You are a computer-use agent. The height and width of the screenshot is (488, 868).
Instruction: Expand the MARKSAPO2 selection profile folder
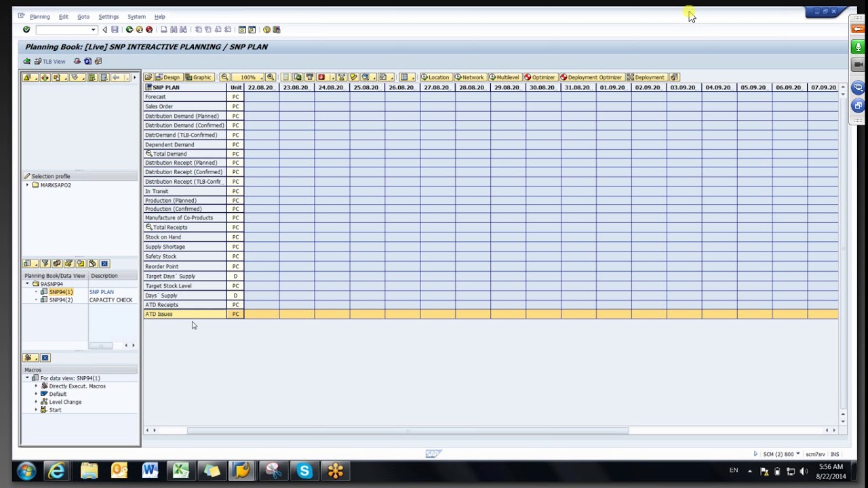pyautogui.click(x=28, y=185)
